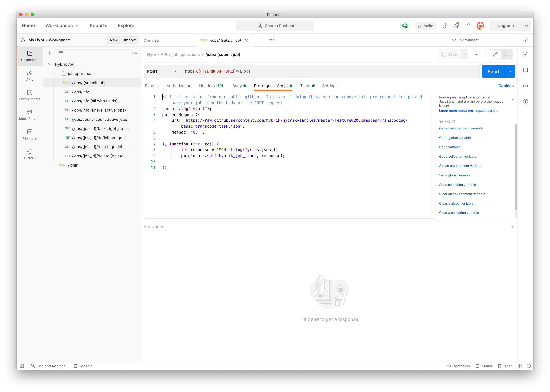The height and width of the screenshot is (392, 550).
Task: Click the request URL field
Action: tap(330, 71)
